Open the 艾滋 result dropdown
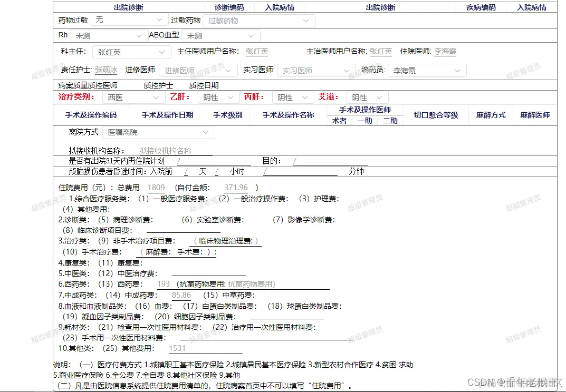Image resolution: width=566 pixels, height=392 pixels. pos(368,97)
